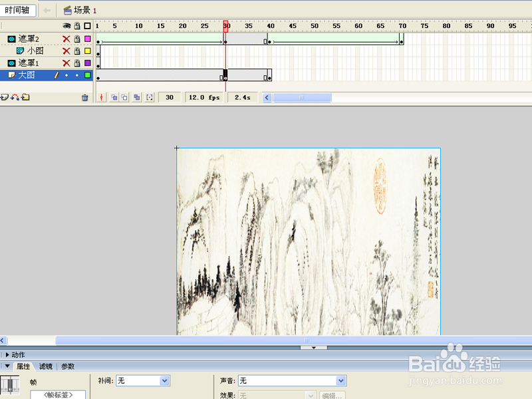Click the pencil icon on the 大图 layer

pos(57,75)
